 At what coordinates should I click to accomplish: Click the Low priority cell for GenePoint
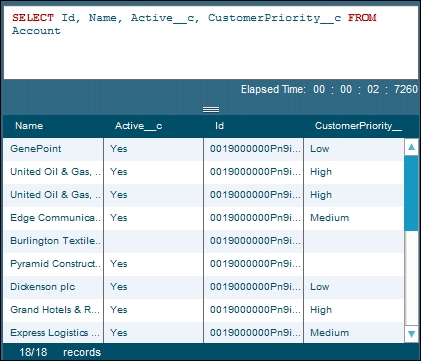(354, 149)
